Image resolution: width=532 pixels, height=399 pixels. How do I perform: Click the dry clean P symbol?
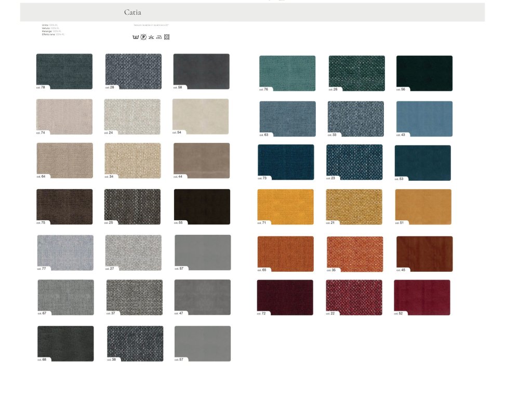point(144,37)
